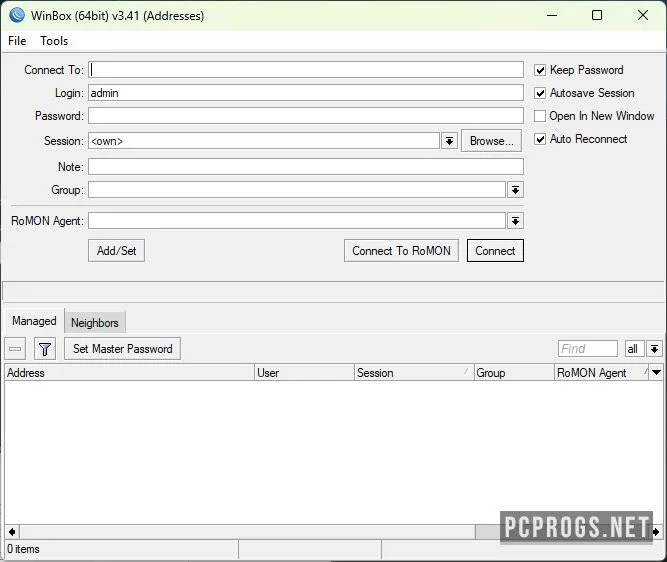Viewport: 667px width, 562px height.
Task: Click the Connect button
Action: (495, 251)
